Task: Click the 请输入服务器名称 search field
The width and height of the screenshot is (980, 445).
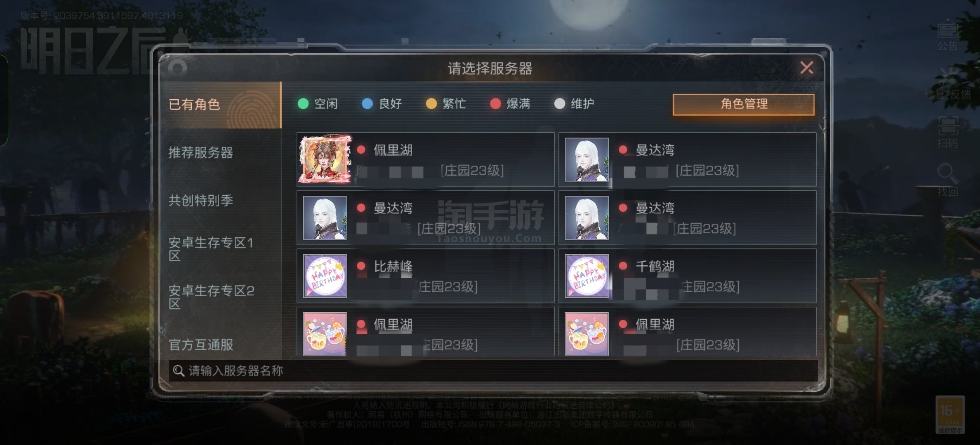Action: click(493, 371)
